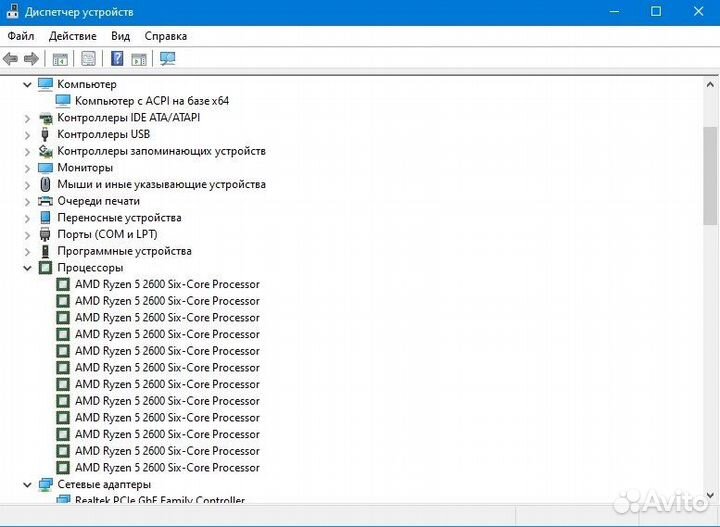This screenshot has height=527, width=720.
Task: Collapse the Сетевые адаптеры category
Action: coord(28,485)
